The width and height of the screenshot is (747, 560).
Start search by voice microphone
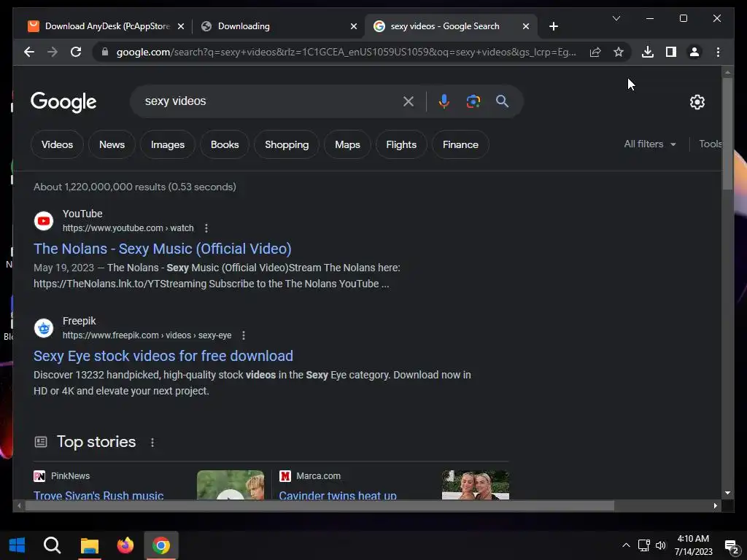pyautogui.click(x=444, y=101)
